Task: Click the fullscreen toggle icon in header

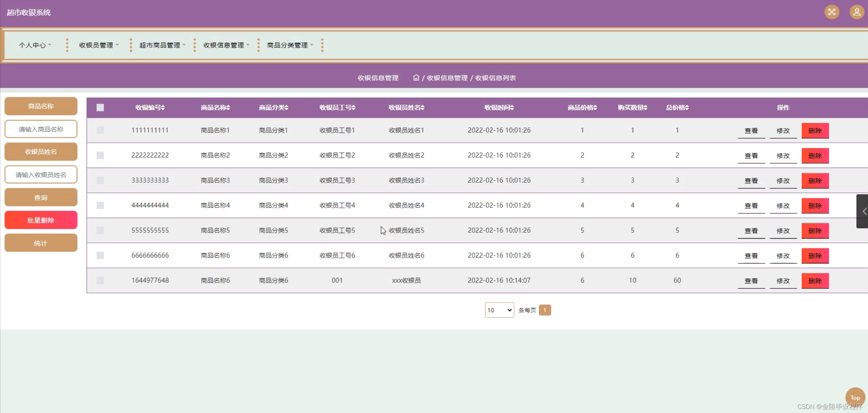Action: point(832,12)
